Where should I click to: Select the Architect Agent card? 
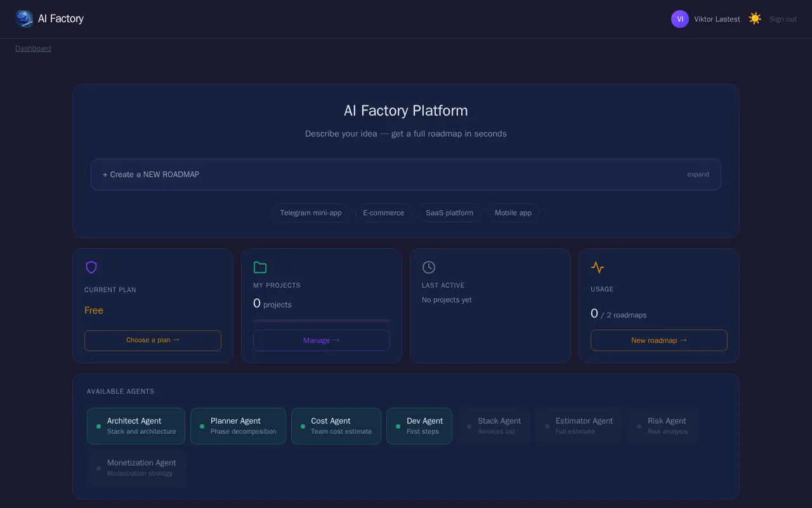coord(136,426)
